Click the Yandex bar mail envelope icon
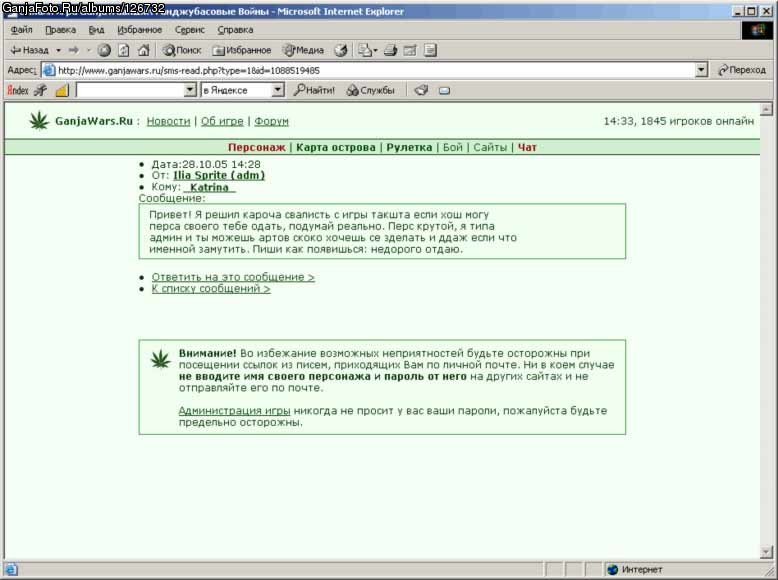 click(445, 90)
